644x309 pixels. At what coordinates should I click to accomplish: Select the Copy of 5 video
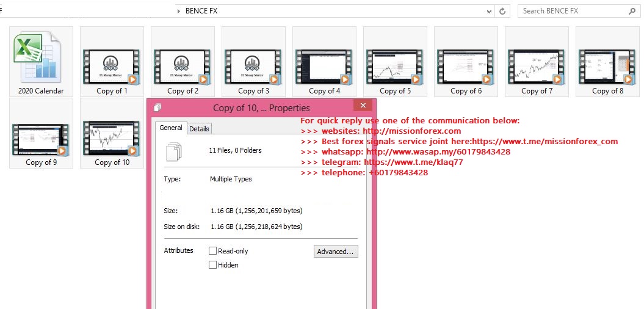395,62
